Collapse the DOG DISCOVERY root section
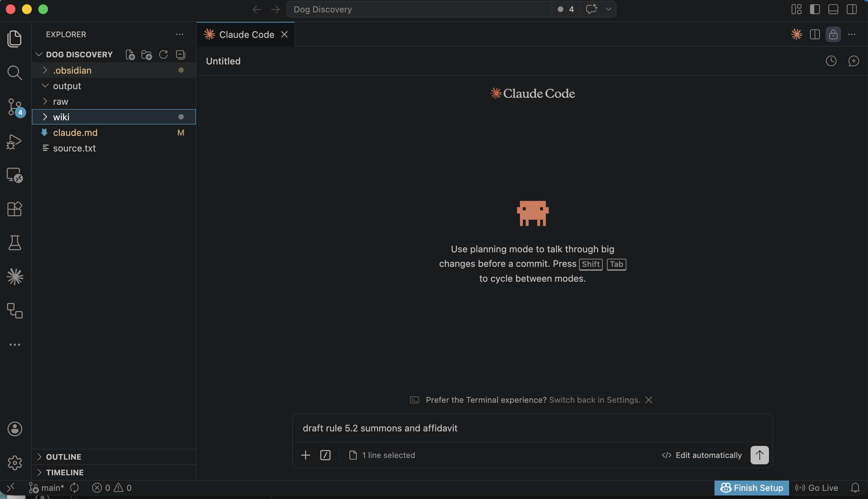The image size is (868, 499). (x=79, y=55)
